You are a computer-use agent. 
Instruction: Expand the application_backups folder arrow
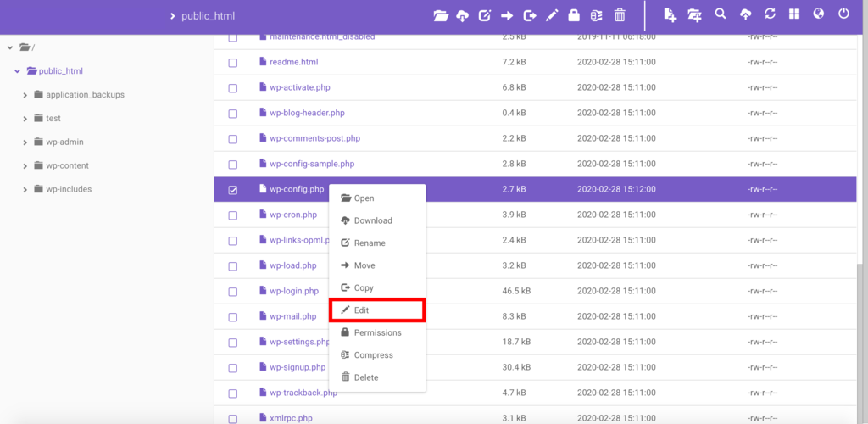point(25,95)
